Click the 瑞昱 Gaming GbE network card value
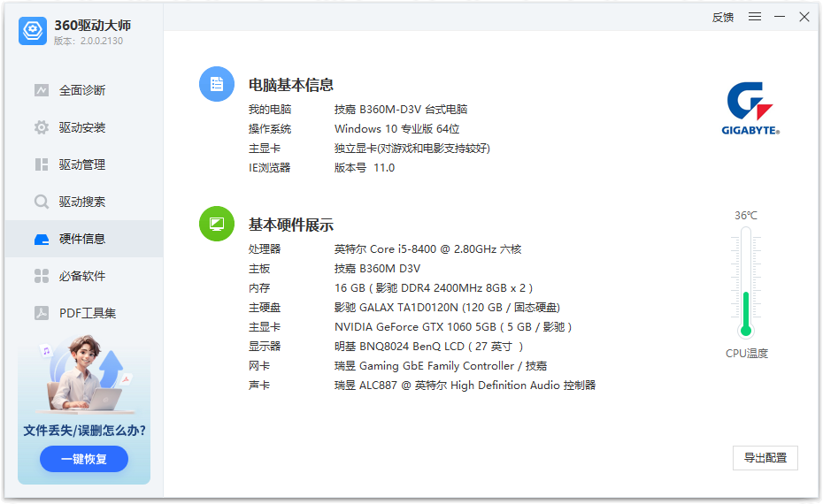This screenshot has width=823, height=504. click(441, 366)
